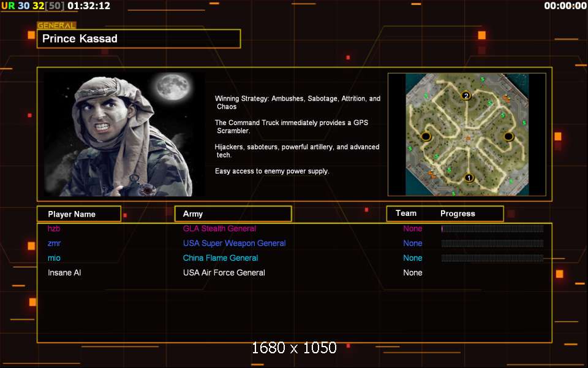The width and height of the screenshot is (588, 368).
Task: Click the 00:00:00 game clock
Action: (565, 6)
